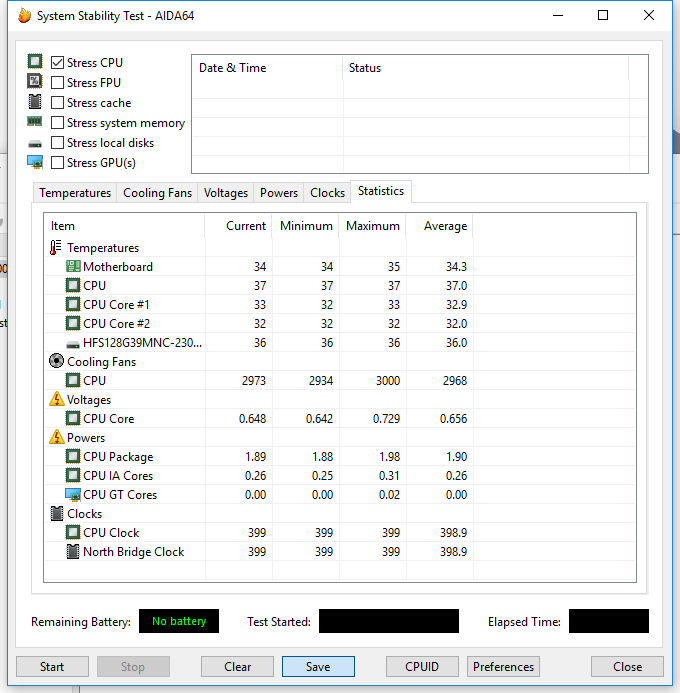This screenshot has width=680, height=693.
Task: Open the CPUID panel button
Action: coord(422,666)
